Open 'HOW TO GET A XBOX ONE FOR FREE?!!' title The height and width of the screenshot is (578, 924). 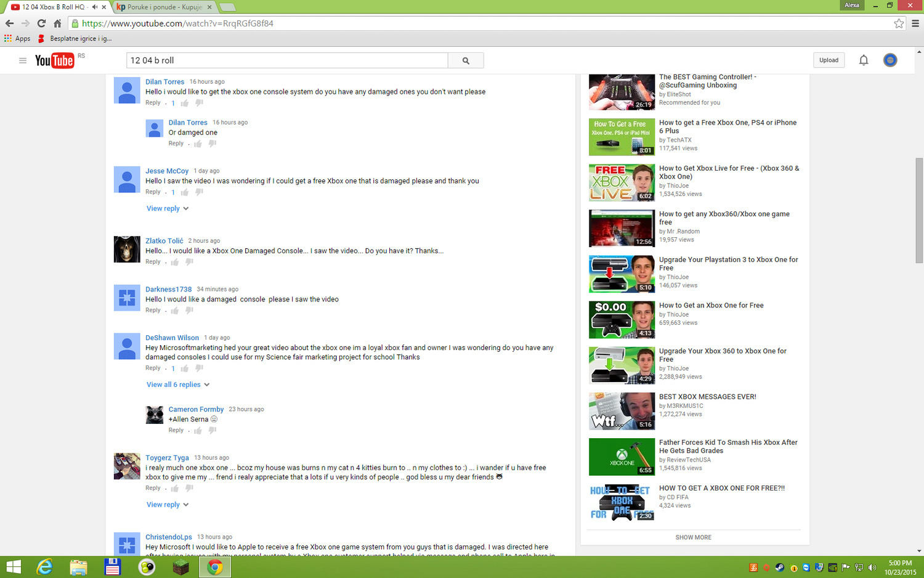click(x=722, y=488)
